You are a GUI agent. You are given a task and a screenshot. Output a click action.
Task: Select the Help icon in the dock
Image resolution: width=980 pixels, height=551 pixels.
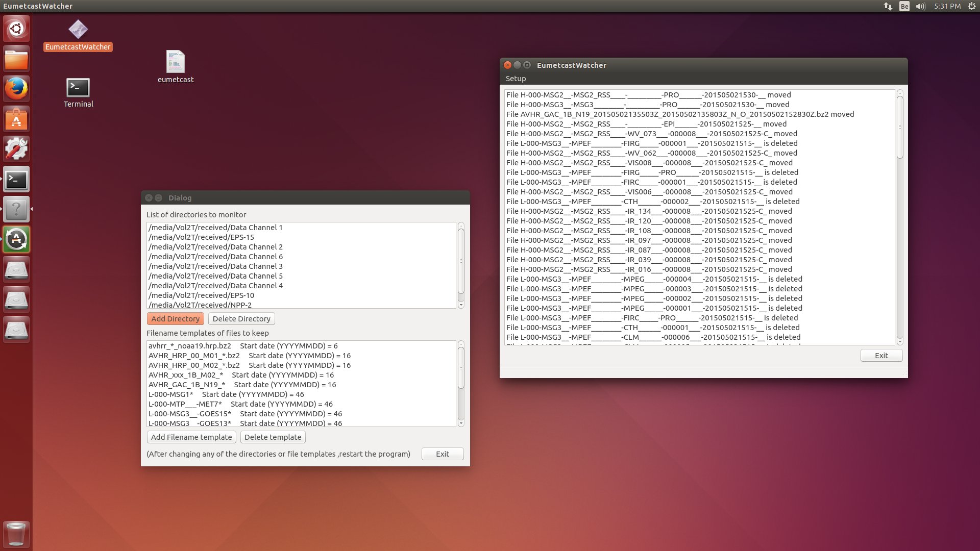click(x=17, y=209)
